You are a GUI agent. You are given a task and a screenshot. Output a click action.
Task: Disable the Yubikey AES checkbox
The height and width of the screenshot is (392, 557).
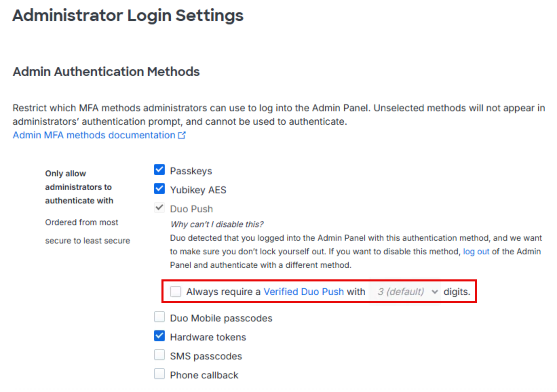pyautogui.click(x=159, y=189)
